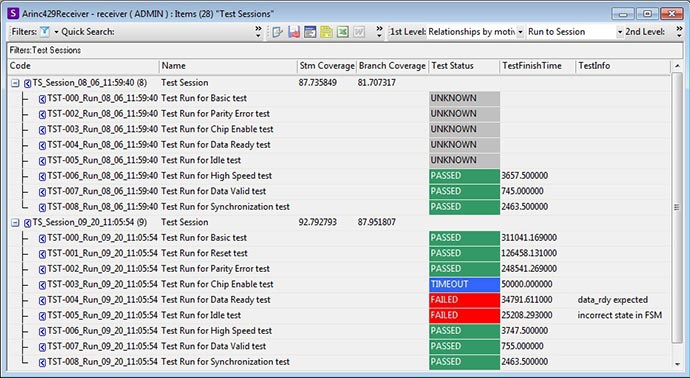Click the vertical scrollbar thumb

[677, 208]
